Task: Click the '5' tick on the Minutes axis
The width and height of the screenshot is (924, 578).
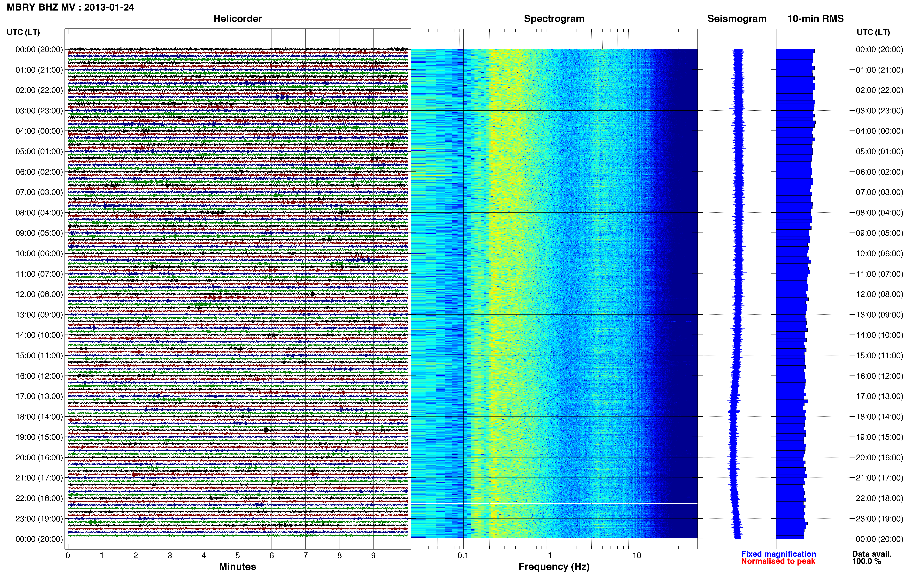Action: 238,556
